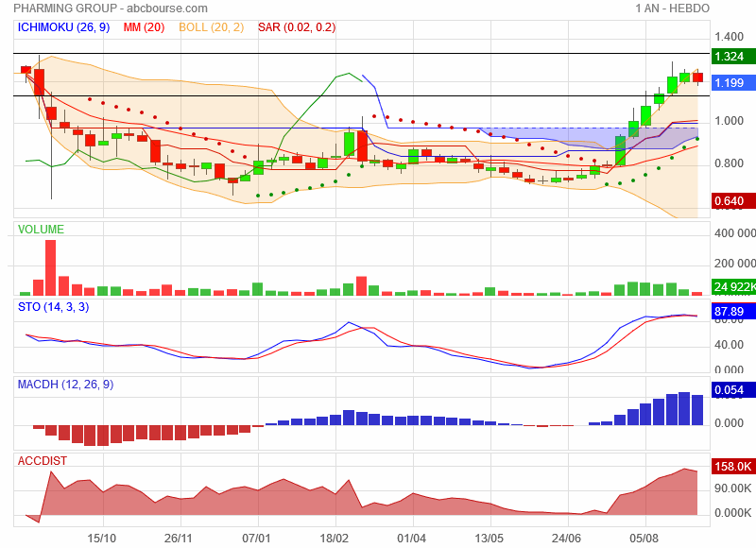
Task: Click the 1.400 price axis value
Action: point(729,37)
